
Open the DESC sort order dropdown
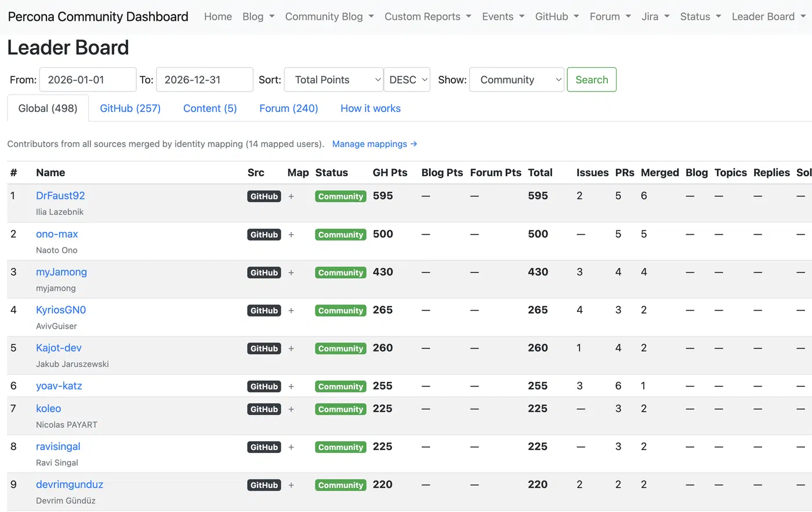407,79
